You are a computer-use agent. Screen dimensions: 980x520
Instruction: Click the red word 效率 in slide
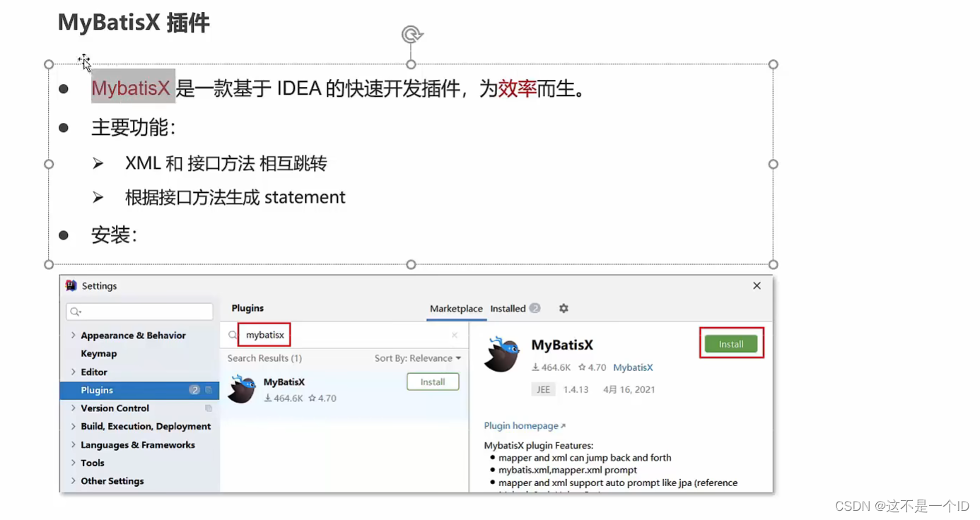click(518, 89)
